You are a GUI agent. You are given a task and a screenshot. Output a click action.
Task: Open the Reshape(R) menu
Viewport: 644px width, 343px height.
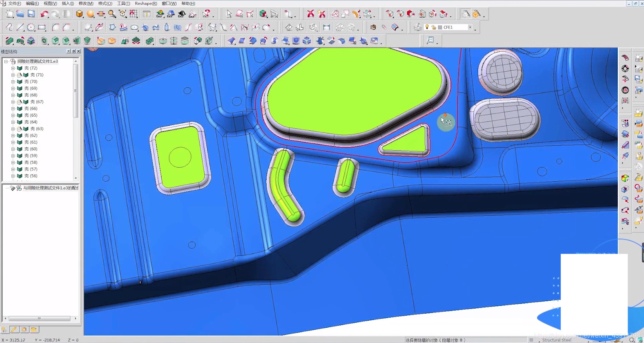pos(146,4)
